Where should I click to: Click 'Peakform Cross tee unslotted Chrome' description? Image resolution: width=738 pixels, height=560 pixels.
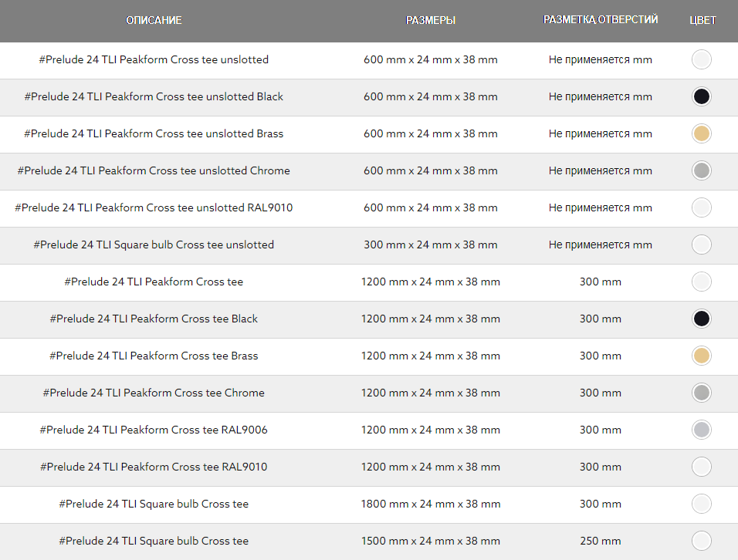click(x=154, y=170)
